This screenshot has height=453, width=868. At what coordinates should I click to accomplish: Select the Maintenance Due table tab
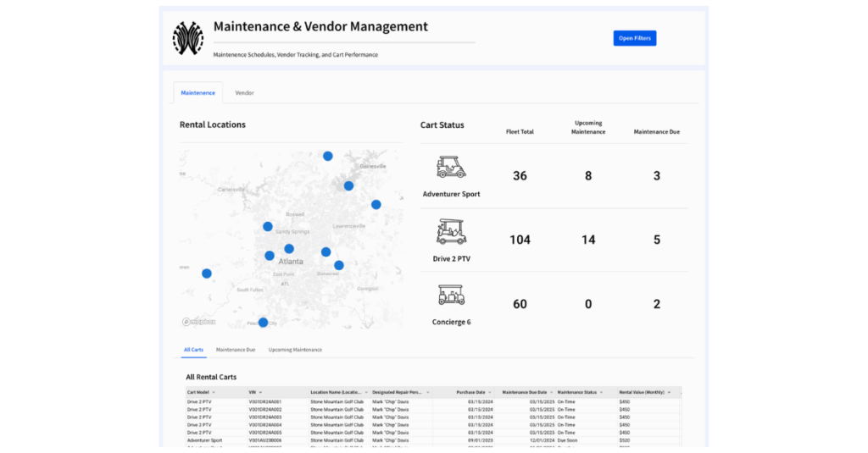coord(236,350)
